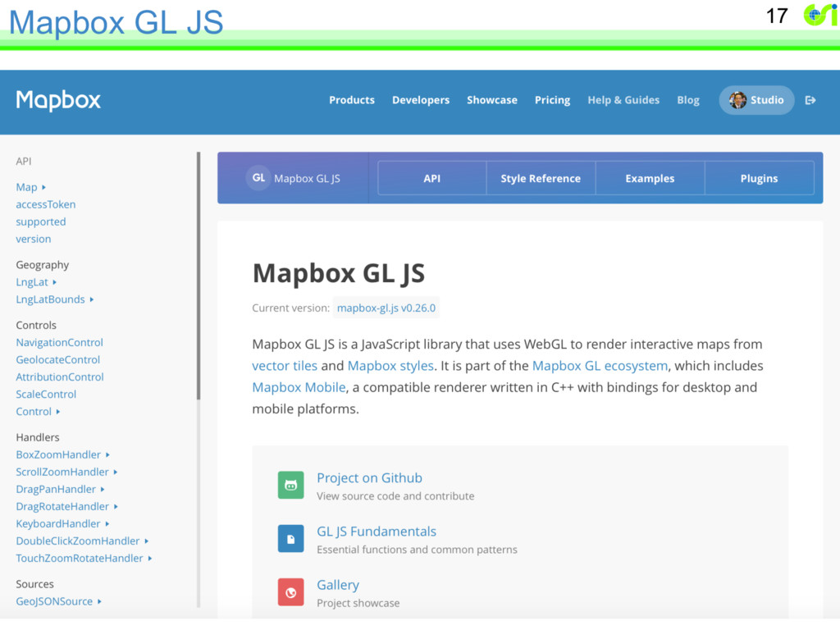Open GL JS Fundamentals link

[377, 532]
